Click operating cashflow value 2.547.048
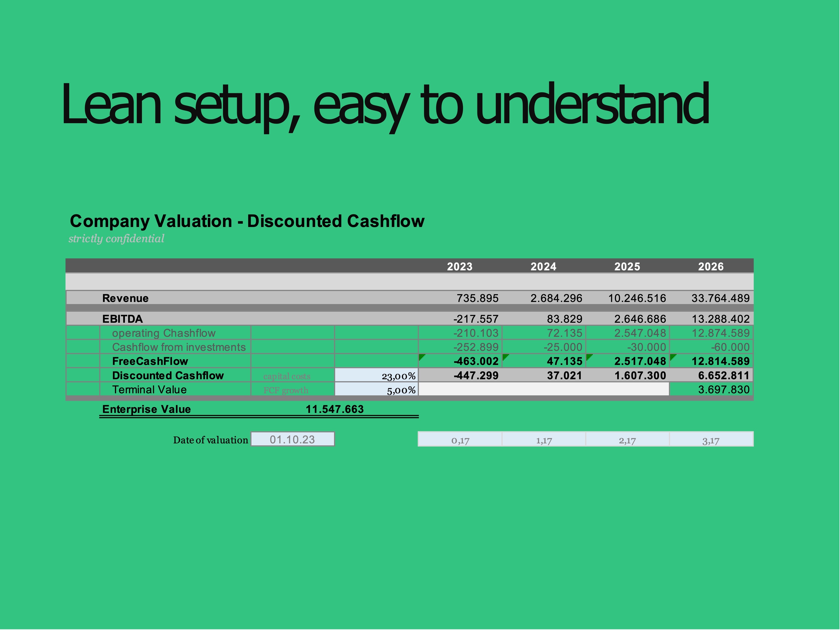The width and height of the screenshot is (840, 630). point(640,333)
